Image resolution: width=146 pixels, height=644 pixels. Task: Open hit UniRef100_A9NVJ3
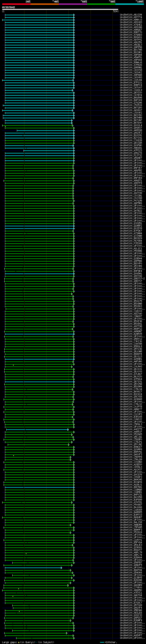tap(131, 20)
